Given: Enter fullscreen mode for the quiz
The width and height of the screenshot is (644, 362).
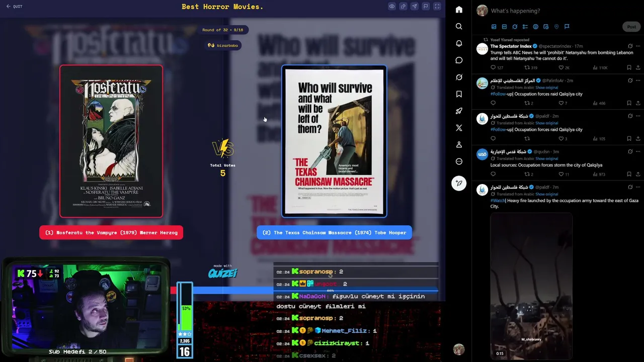Looking at the screenshot, I should click(x=437, y=7).
